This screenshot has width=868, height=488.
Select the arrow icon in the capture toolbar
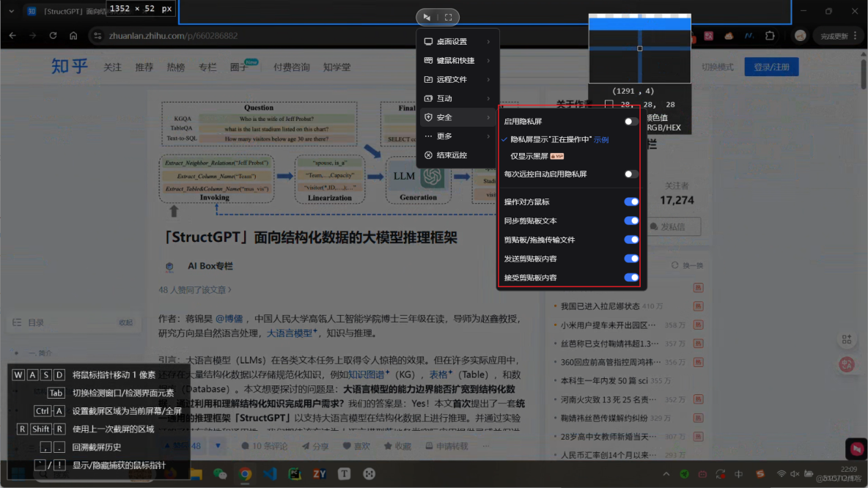(427, 18)
